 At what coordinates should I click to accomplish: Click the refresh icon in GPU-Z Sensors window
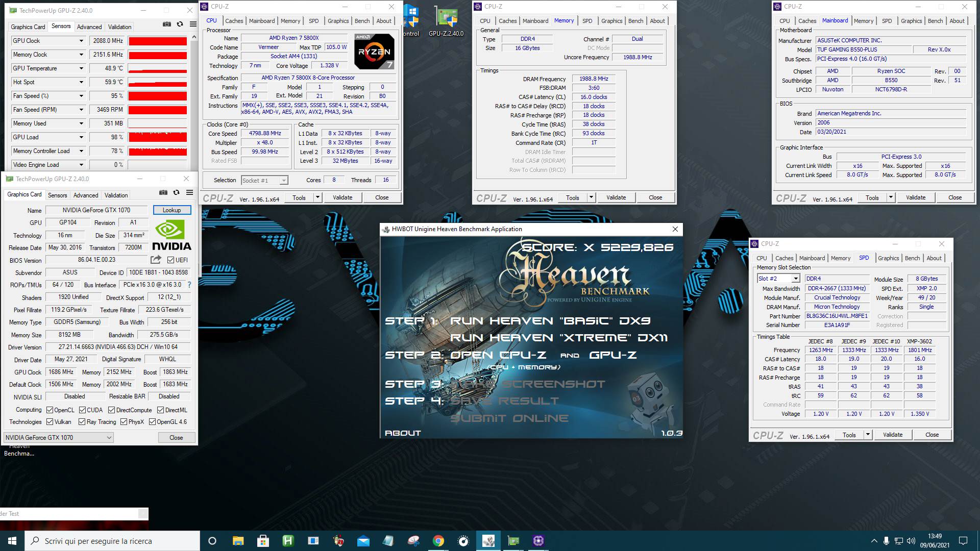180,24
